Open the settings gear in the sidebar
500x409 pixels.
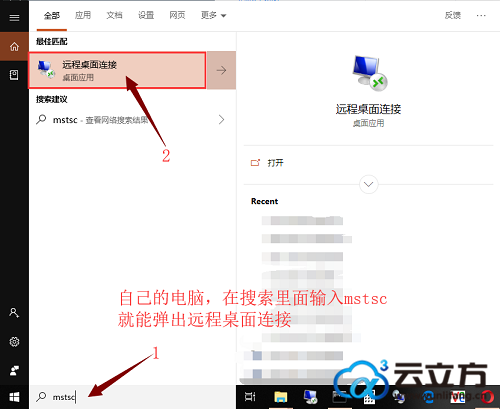14,341
